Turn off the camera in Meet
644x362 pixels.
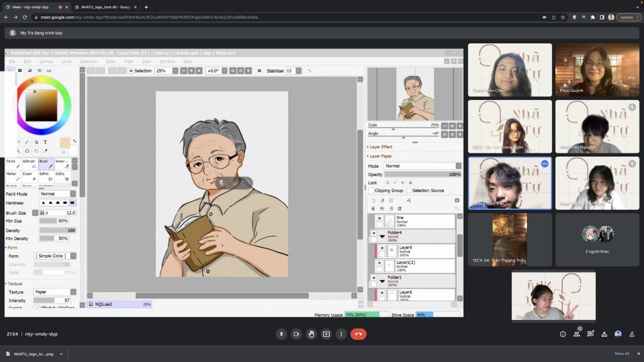[296, 334]
